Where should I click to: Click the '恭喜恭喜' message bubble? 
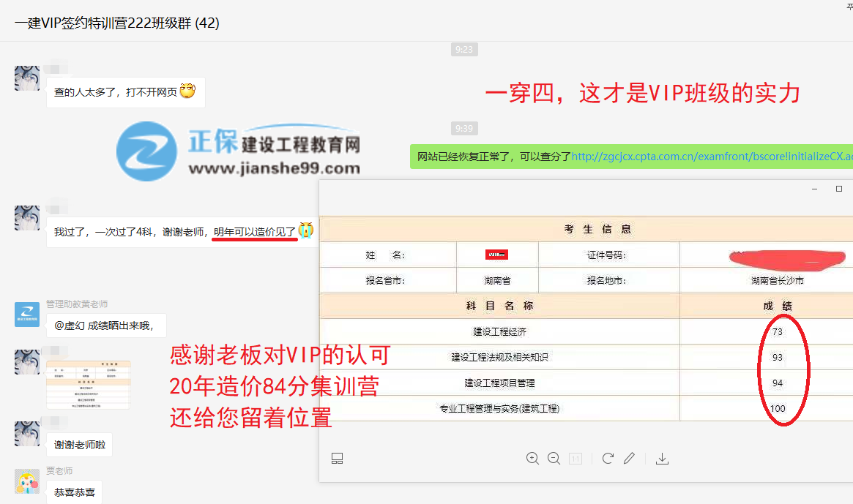click(x=74, y=492)
